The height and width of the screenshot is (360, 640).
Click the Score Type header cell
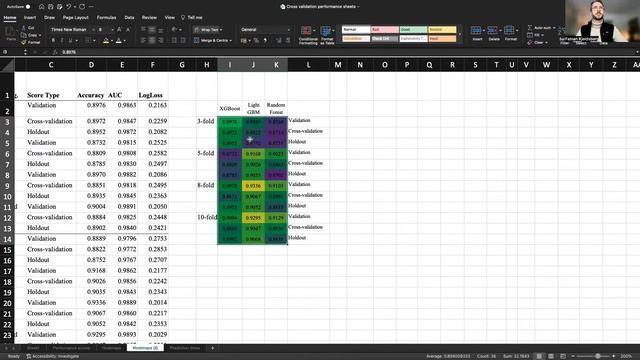(50, 95)
